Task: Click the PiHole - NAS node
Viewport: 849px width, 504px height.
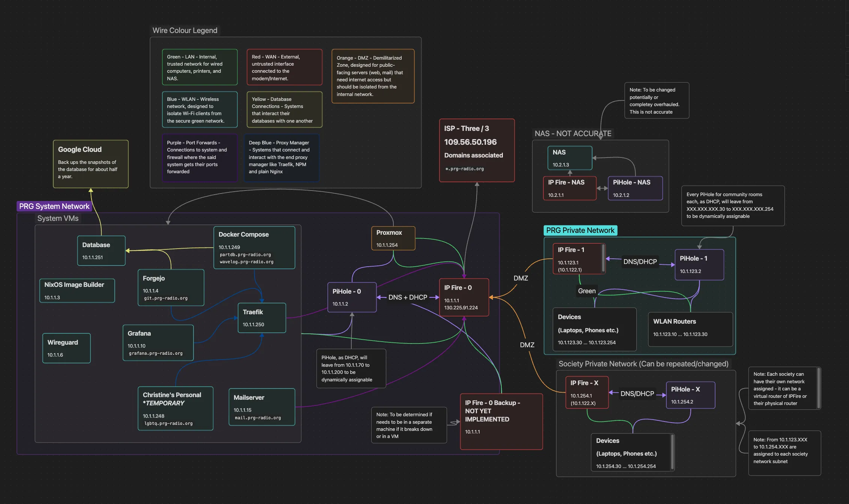Action: click(635, 188)
